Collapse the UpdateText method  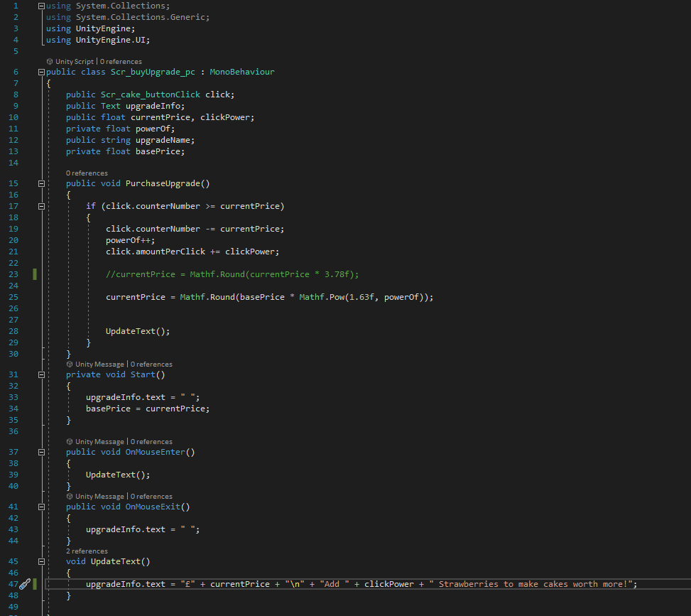(x=41, y=561)
